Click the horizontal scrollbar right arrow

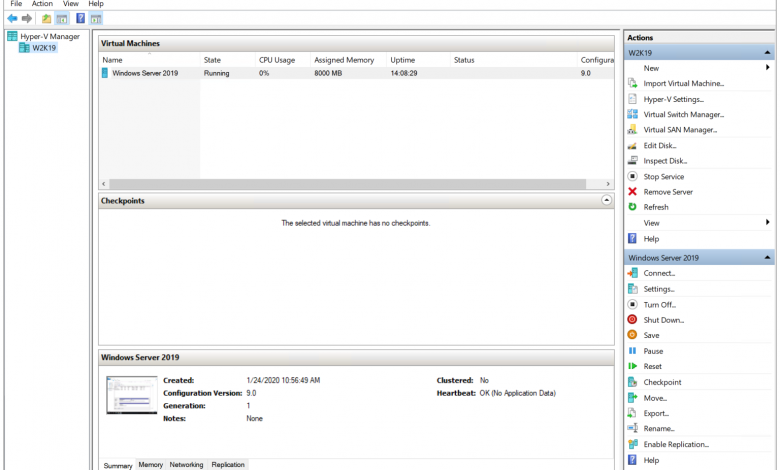pyautogui.click(x=608, y=184)
